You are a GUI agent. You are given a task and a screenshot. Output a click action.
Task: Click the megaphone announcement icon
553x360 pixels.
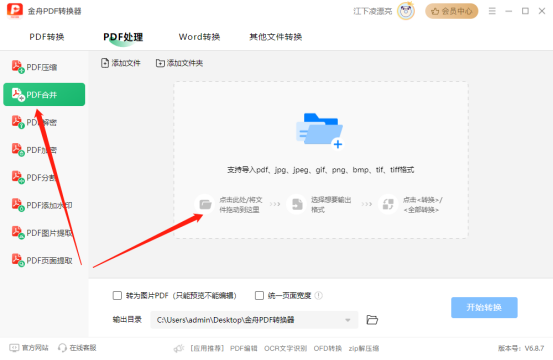tap(179, 348)
